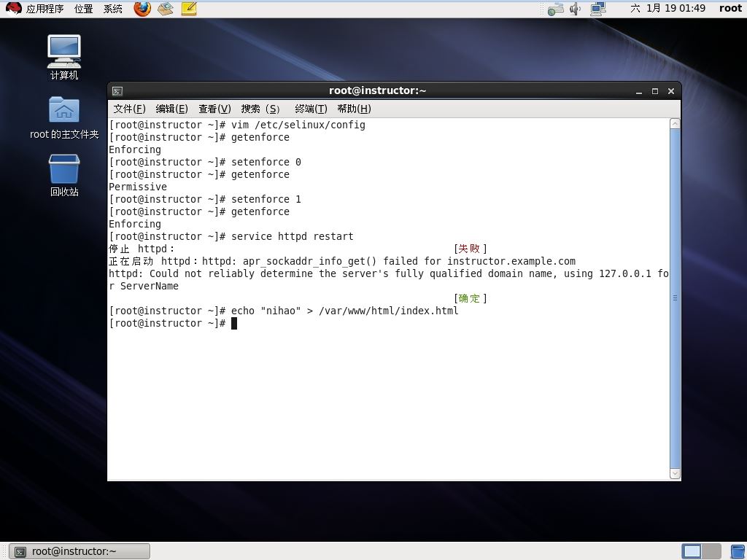Screen dimensions: 747x560
Task: Open root 的主文件夹 desktop folder
Action: pos(64,117)
